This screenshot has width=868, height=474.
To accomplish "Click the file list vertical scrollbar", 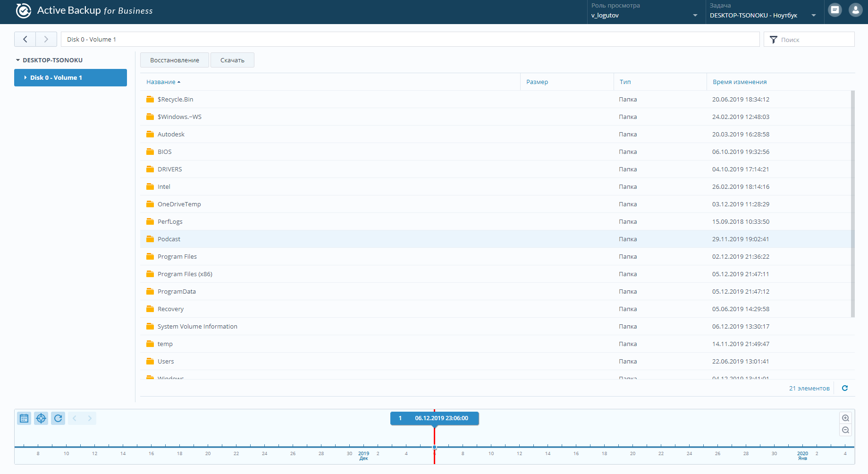I will pyautogui.click(x=852, y=203).
